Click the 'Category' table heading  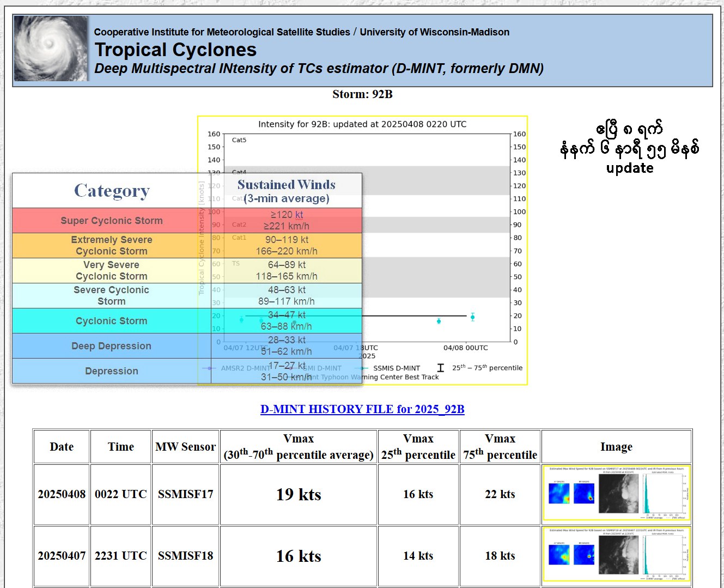tap(112, 191)
